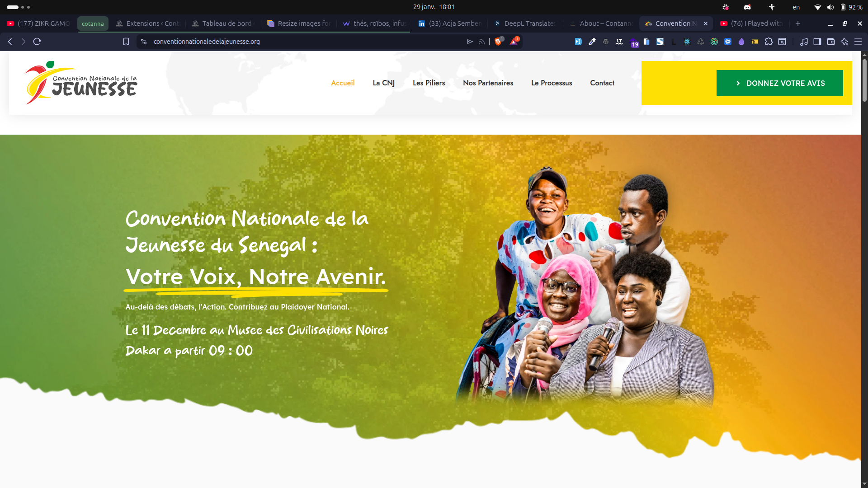Click the hero photo of young speakers

click(x=585, y=287)
